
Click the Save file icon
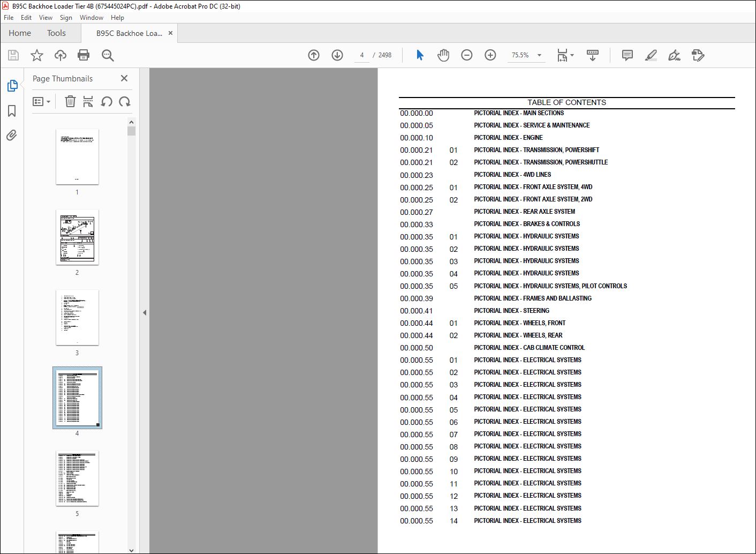[x=13, y=55]
